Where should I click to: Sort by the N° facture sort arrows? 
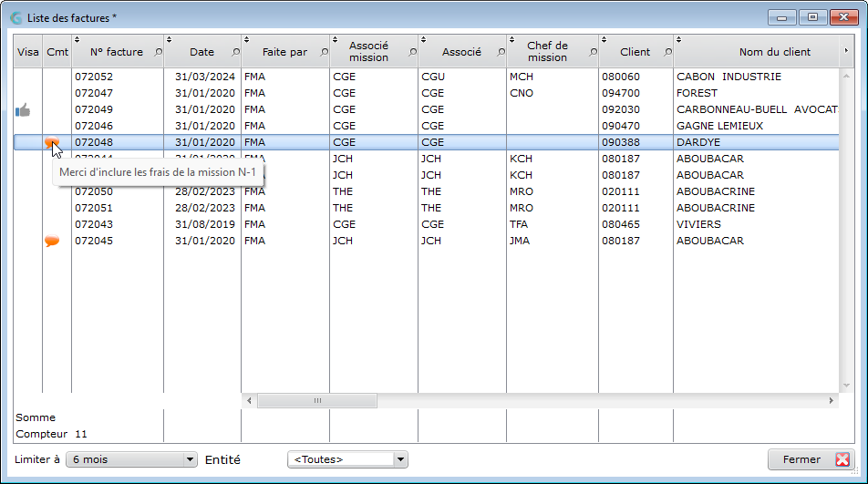(77, 40)
